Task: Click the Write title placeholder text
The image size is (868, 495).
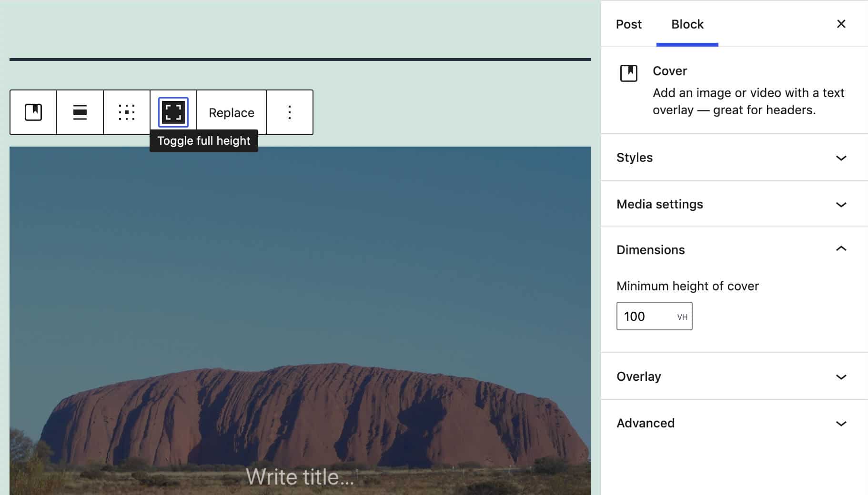Action: pyautogui.click(x=300, y=476)
